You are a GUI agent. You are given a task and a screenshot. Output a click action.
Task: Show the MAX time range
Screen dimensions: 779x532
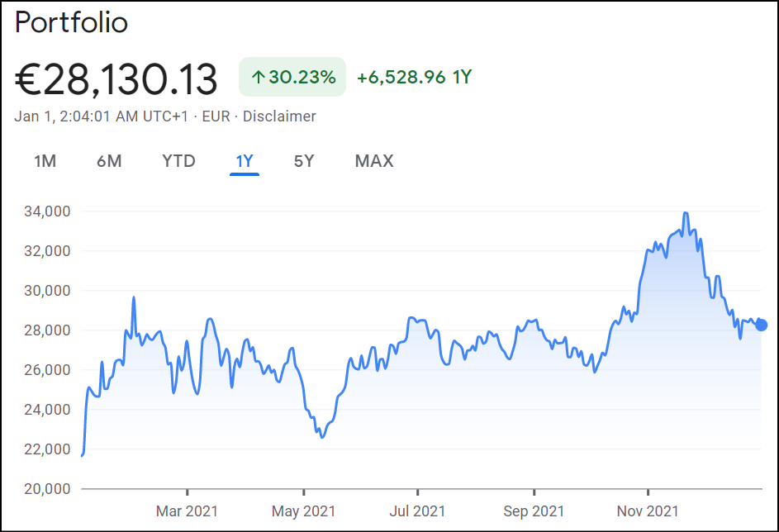pos(374,161)
